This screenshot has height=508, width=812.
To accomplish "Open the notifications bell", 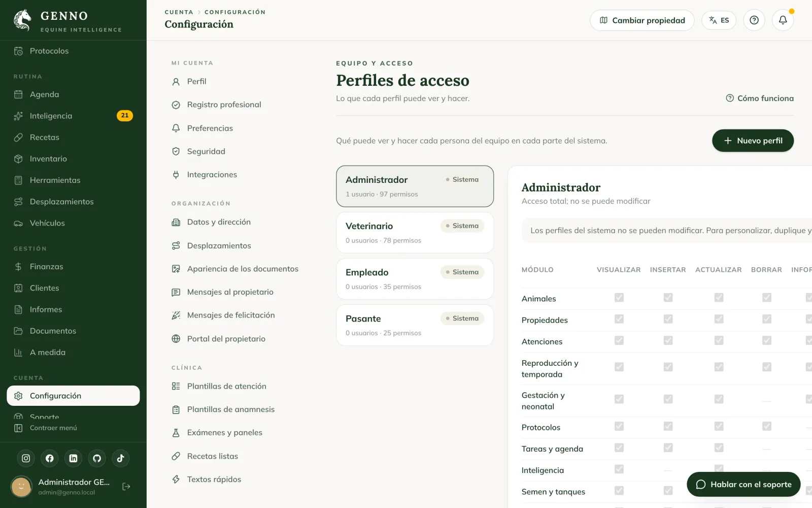I will pyautogui.click(x=783, y=20).
